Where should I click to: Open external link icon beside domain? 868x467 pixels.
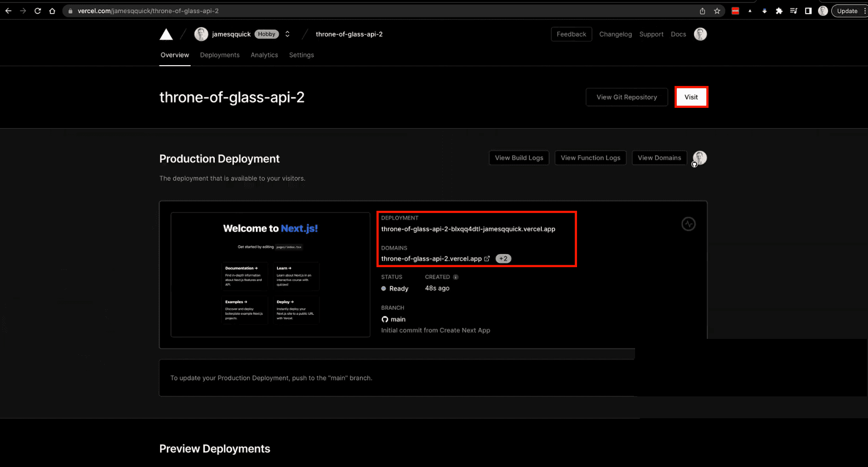pos(487,258)
